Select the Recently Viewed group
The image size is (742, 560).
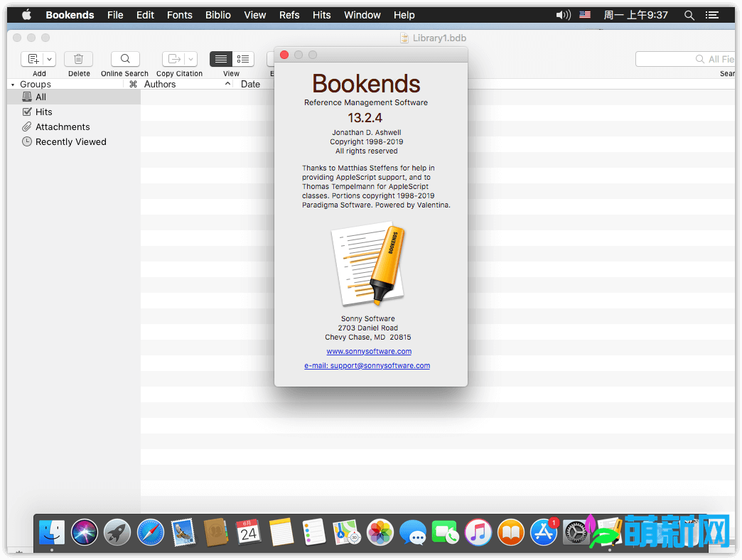pos(74,142)
